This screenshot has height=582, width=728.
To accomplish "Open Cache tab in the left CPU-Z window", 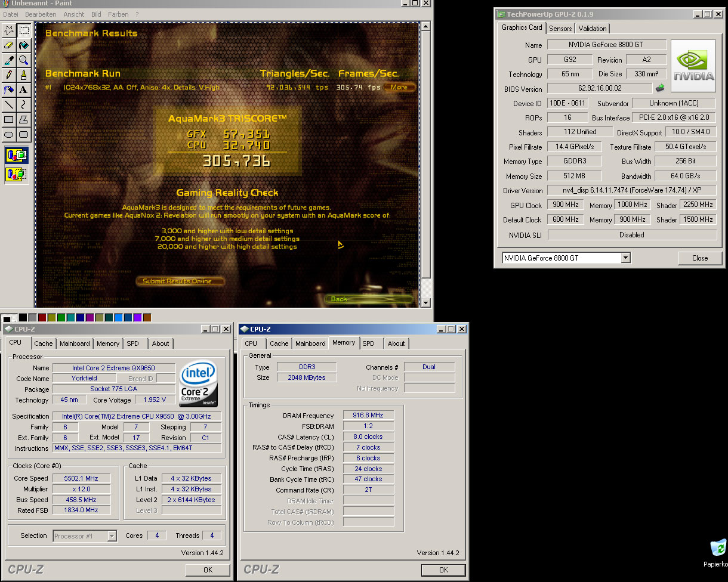I will [x=43, y=343].
